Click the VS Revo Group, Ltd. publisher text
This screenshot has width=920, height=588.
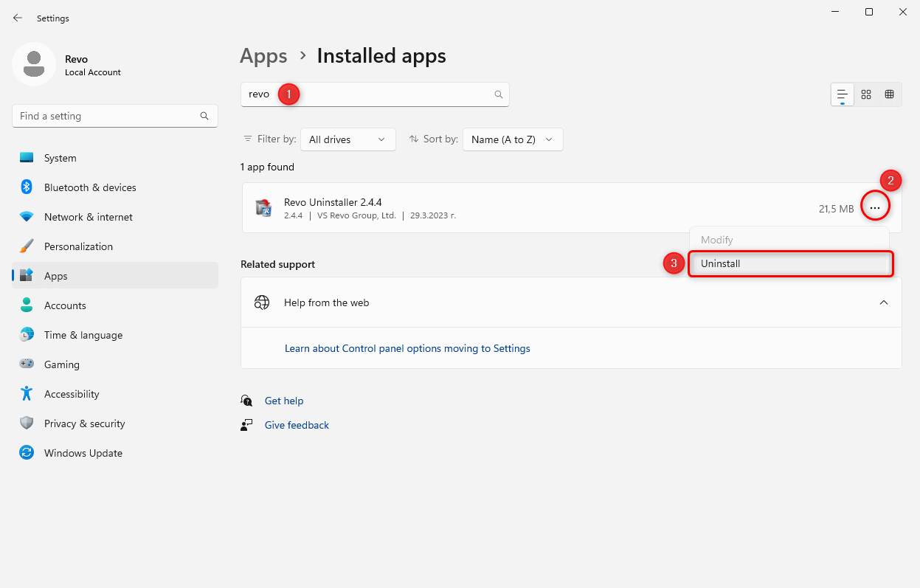[x=357, y=215]
